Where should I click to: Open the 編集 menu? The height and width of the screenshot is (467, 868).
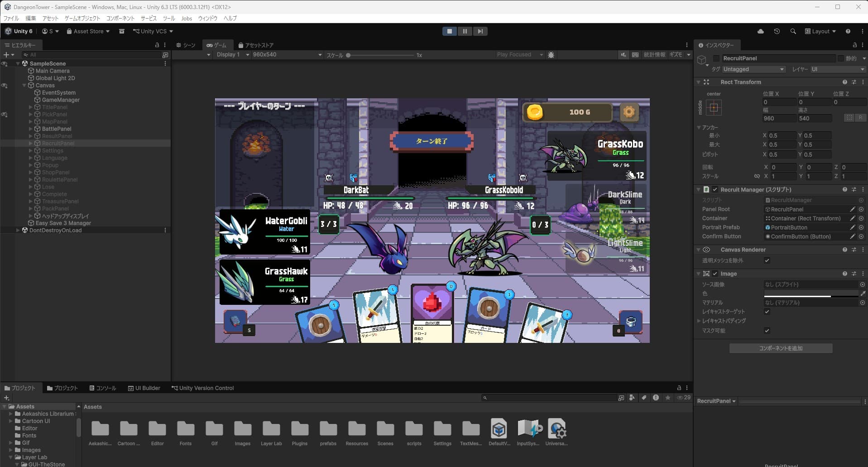pyautogui.click(x=30, y=19)
